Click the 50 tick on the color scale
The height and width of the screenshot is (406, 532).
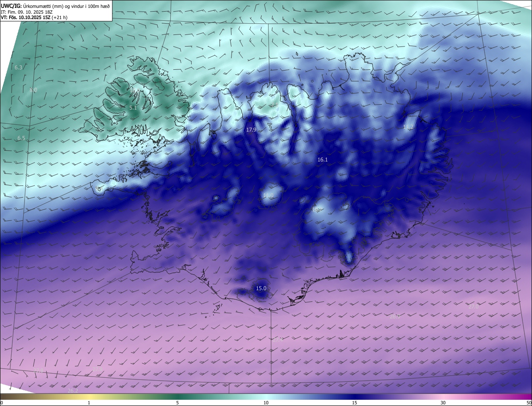pos(529,403)
